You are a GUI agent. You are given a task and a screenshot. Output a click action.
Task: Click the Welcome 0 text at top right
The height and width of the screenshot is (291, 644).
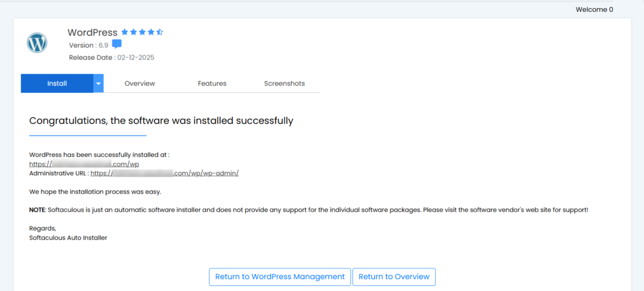(594, 9)
